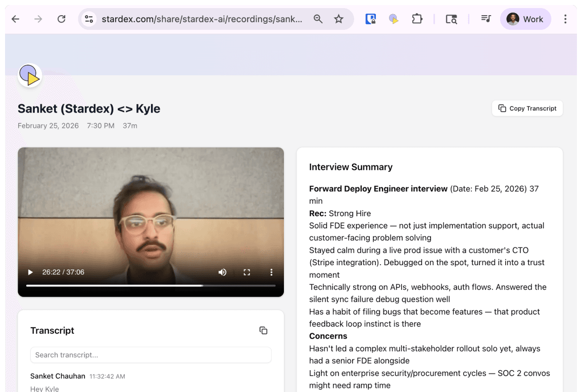Click 'Forward Deploy Engineer interview' text
The image size is (582, 392).
click(x=378, y=188)
